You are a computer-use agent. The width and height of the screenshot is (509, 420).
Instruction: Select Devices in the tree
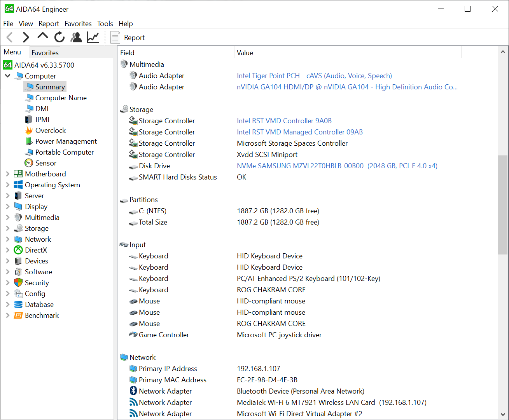click(37, 261)
